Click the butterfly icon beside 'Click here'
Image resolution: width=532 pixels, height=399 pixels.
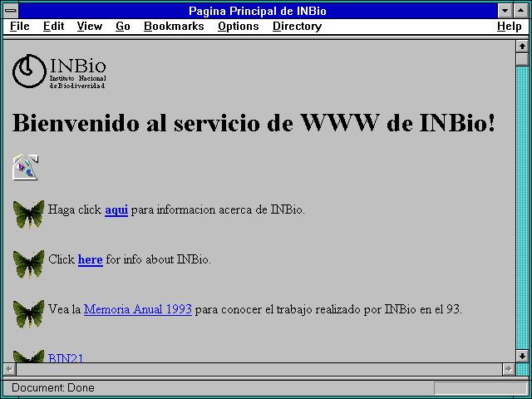(x=29, y=264)
